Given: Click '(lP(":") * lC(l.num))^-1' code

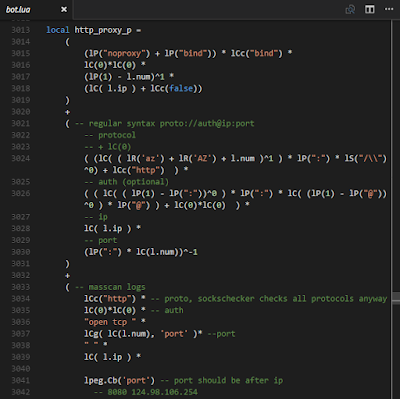Looking at the screenshot, I should click(x=141, y=252).
